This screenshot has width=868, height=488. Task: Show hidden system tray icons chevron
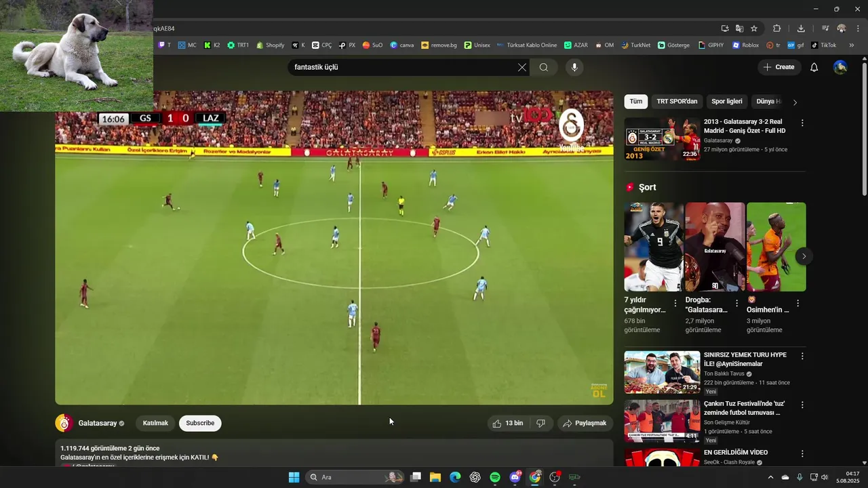770,477
